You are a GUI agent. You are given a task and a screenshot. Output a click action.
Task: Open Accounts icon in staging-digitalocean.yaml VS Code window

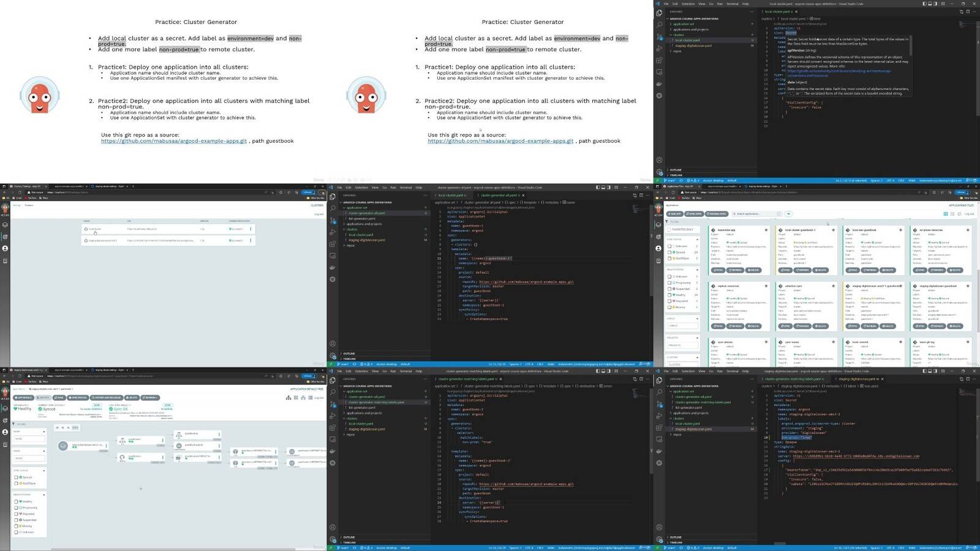coord(659,527)
